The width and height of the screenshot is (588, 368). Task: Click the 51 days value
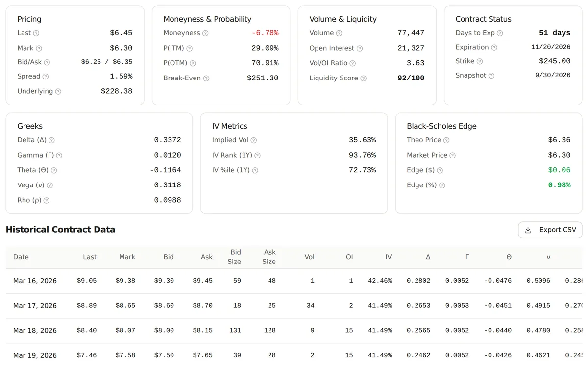click(x=555, y=33)
